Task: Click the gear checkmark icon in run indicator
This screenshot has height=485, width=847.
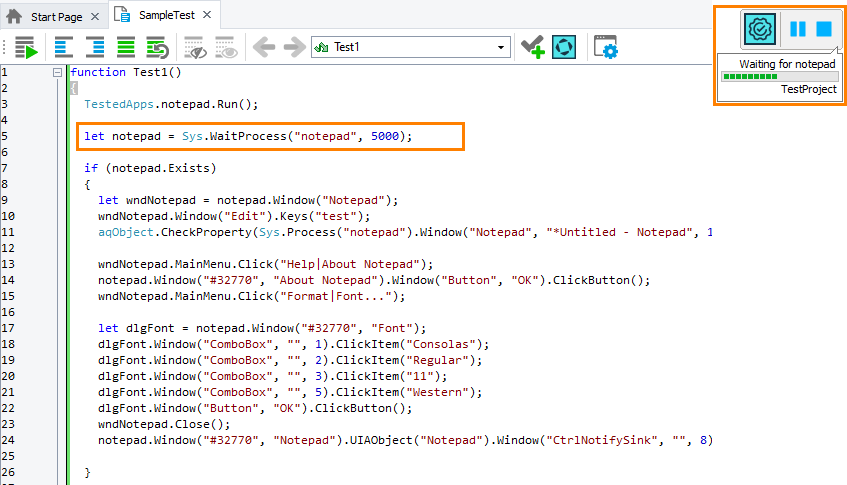Action: pyautogui.click(x=759, y=30)
